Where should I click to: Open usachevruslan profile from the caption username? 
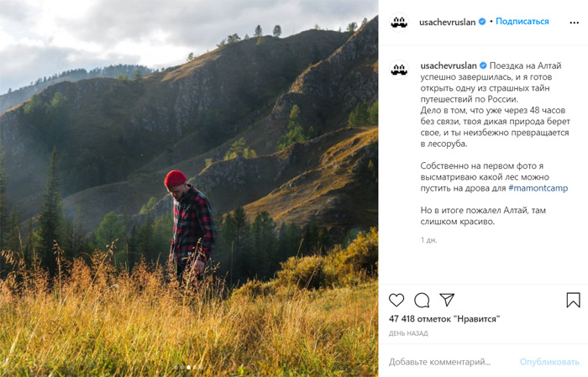[449, 65]
